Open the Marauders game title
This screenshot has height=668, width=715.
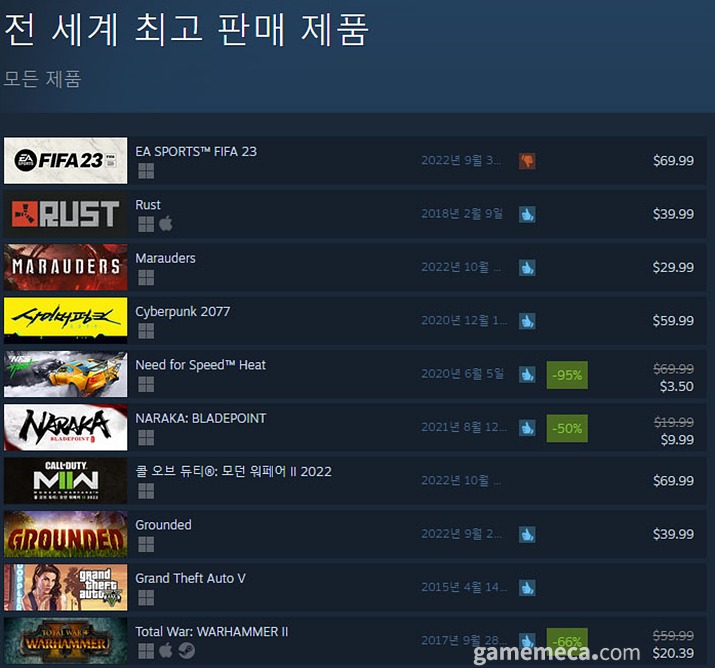[x=165, y=258]
